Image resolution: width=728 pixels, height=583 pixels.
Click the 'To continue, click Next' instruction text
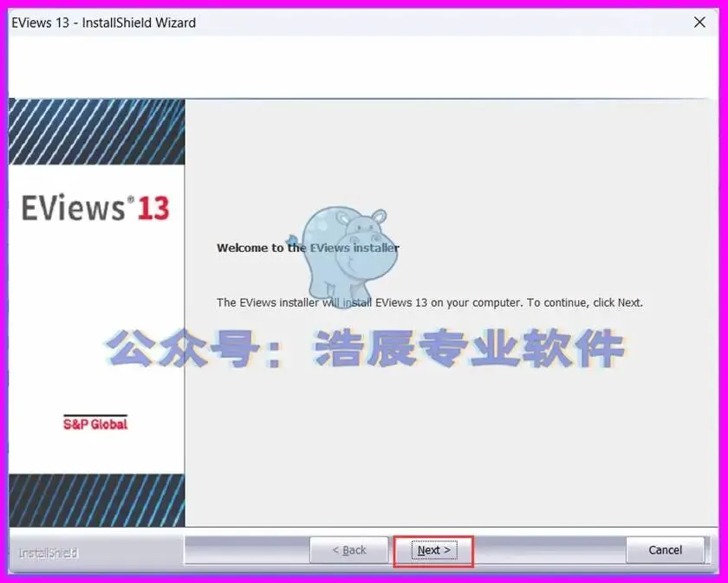pos(585,302)
